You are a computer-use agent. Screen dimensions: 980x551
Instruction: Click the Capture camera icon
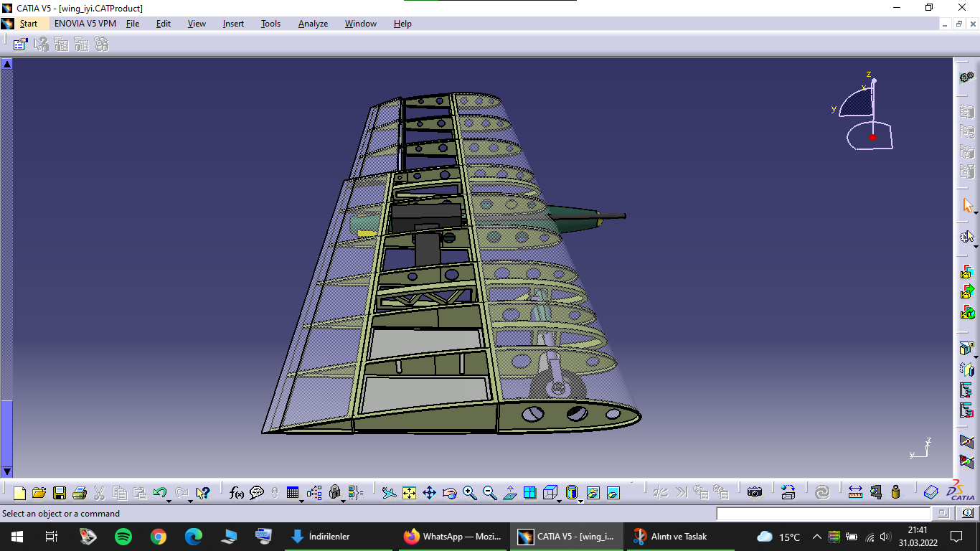tap(755, 493)
